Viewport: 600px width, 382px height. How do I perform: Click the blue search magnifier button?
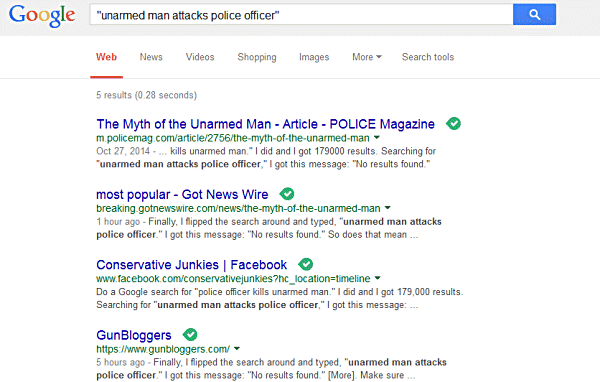point(534,15)
